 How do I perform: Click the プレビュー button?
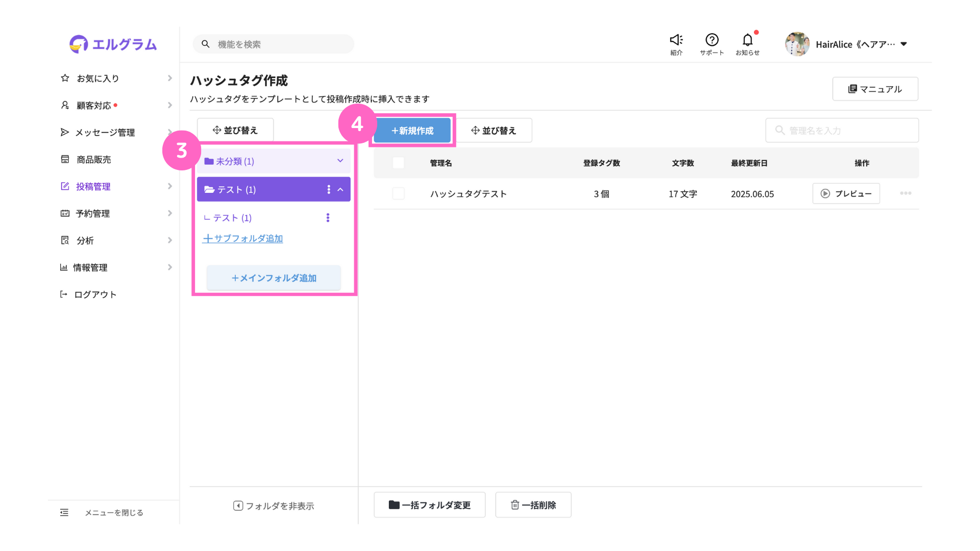(x=846, y=193)
